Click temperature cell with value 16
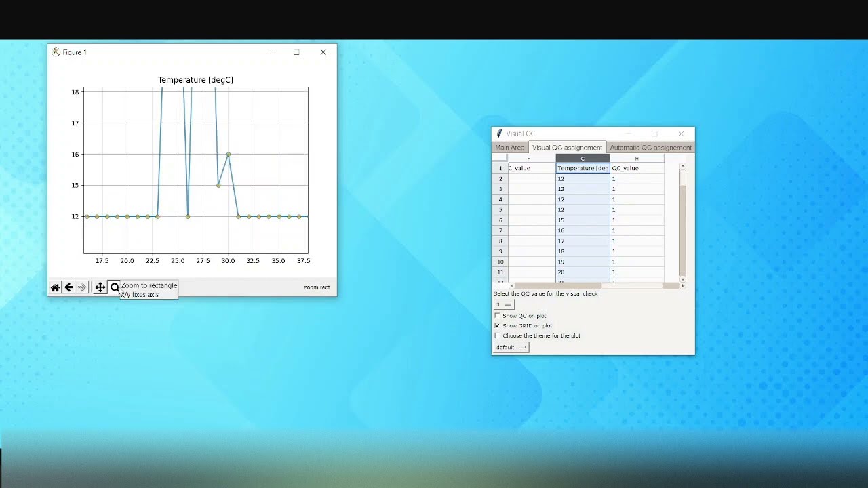Screen dimensions: 868x488 tap(583, 230)
